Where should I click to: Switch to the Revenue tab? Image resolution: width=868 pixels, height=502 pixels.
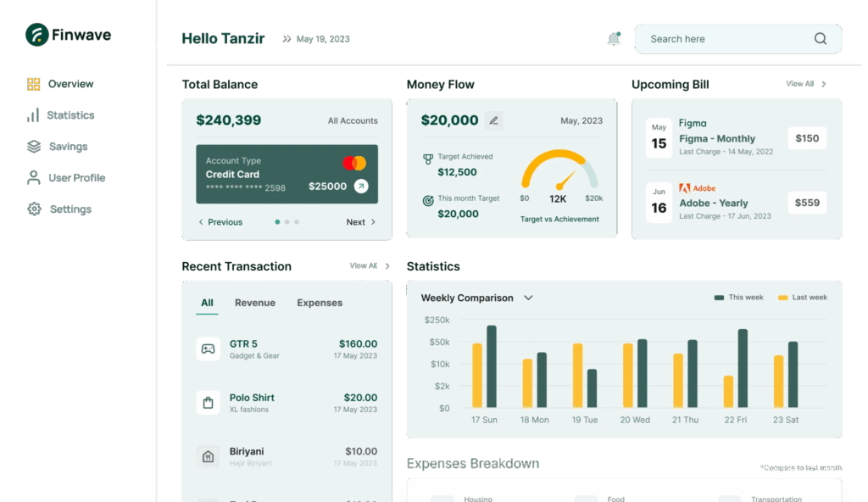(255, 303)
